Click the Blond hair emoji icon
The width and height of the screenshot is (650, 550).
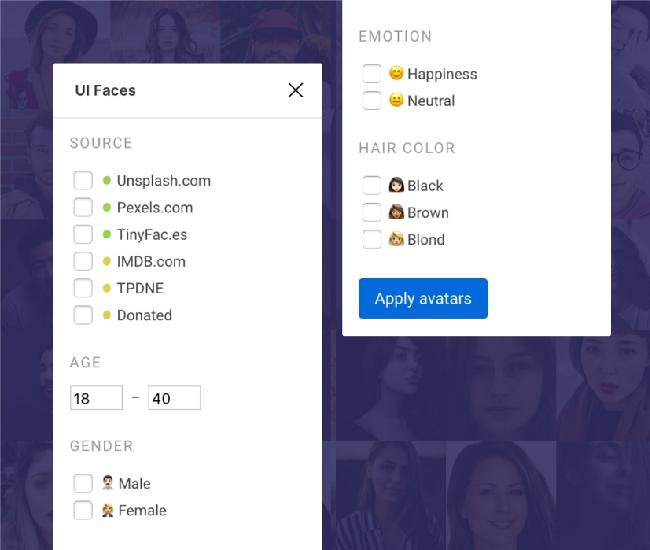pyautogui.click(x=396, y=239)
